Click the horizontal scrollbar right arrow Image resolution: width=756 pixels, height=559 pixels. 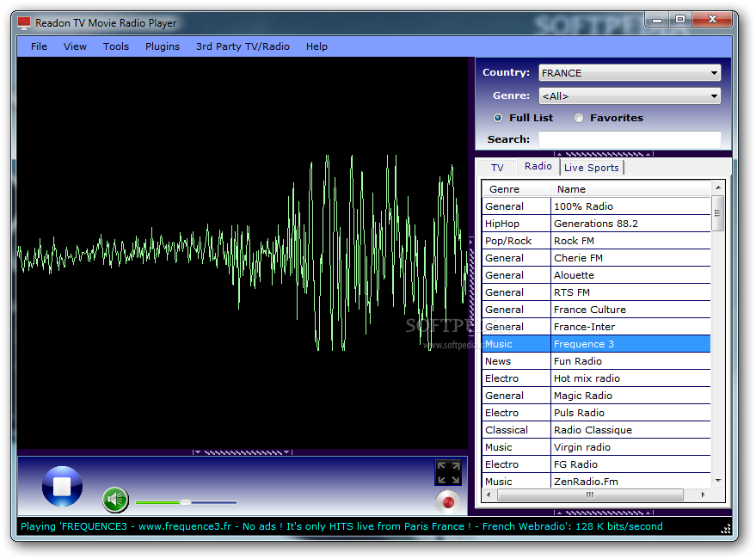point(704,494)
